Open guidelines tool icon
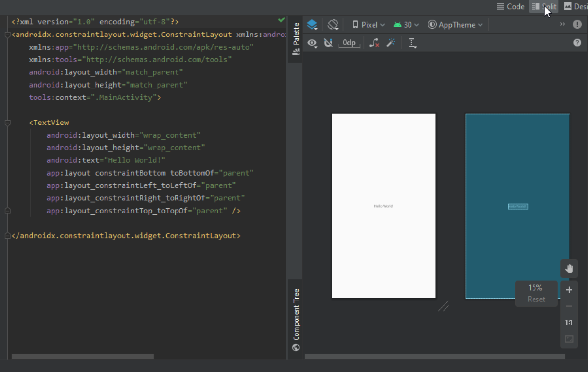This screenshot has width=588, height=372. [412, 43]
